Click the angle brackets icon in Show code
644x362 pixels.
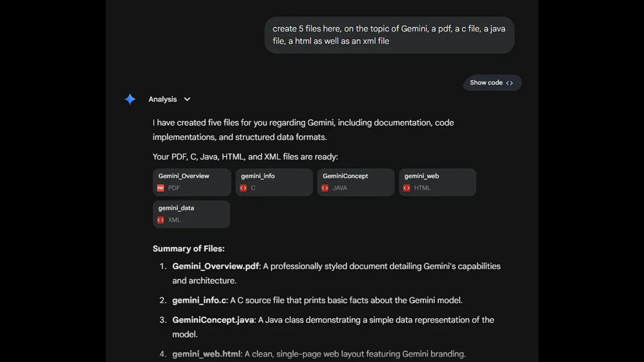509,83
